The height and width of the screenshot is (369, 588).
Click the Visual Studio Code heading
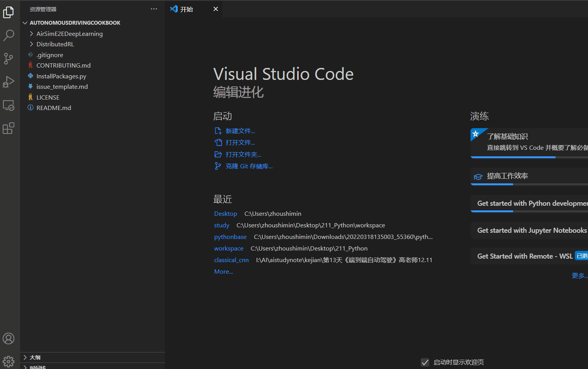283,74
